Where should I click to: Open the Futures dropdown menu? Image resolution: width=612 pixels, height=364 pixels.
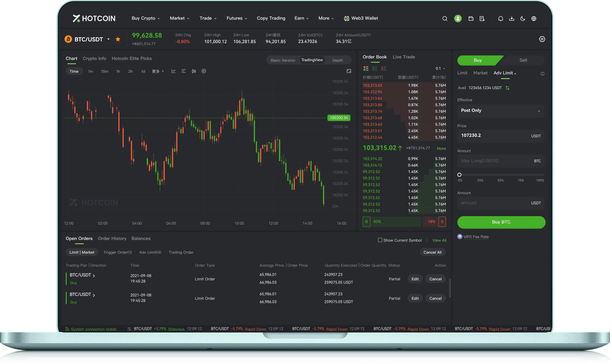[237, 18]
